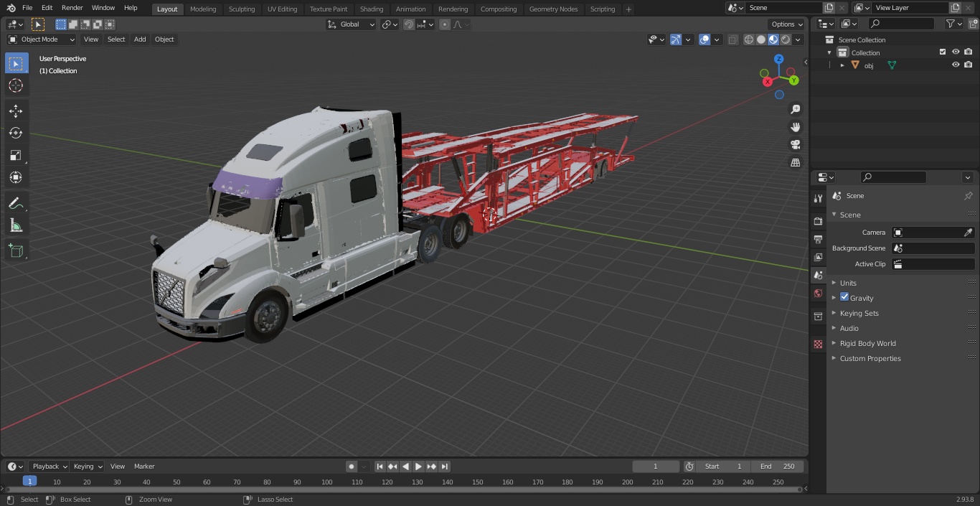Toggle Collection exclude checkbox in outliner
This screenshot has height=506, width=980.
click(x=943, y=52)
